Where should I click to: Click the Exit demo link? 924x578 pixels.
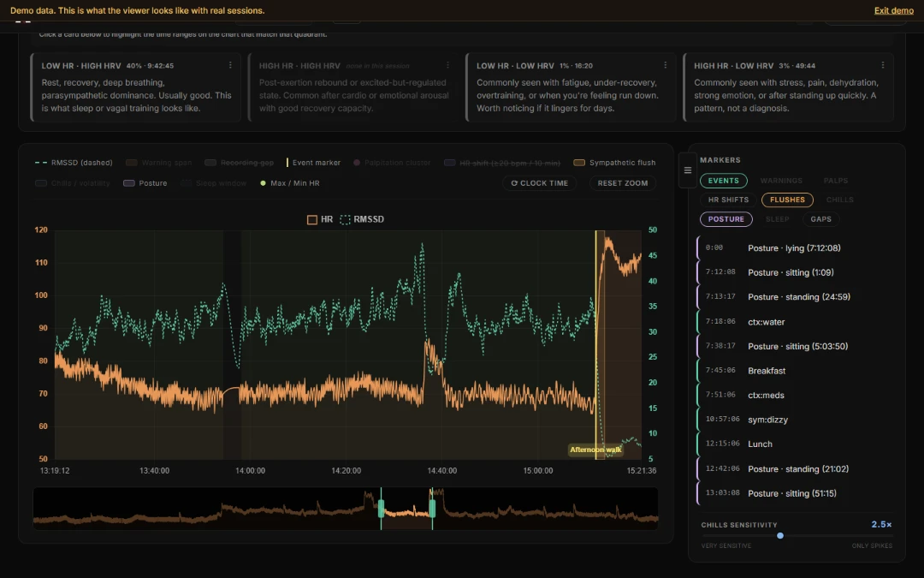894,10
